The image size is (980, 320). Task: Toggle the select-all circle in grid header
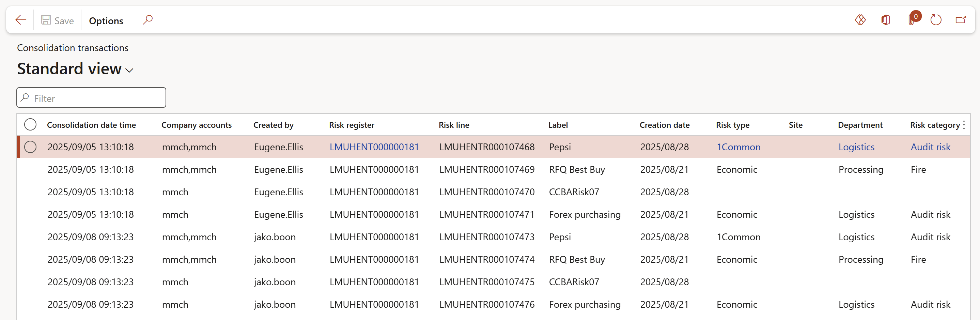(30, 124)
